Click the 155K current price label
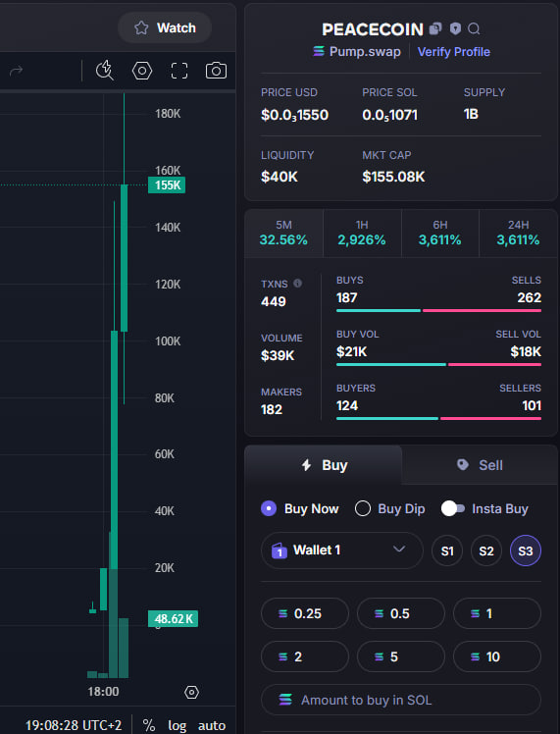560x734 pixels. [167, 184]
